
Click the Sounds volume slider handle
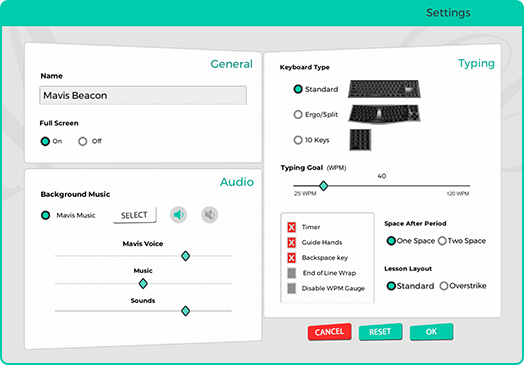click(185, 311)
